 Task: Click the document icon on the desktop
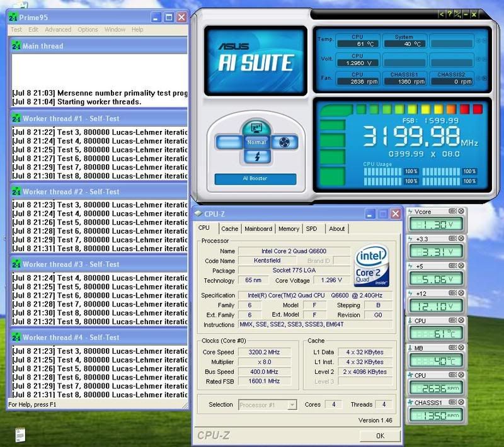pyautogui.click(x=20, y=435)
